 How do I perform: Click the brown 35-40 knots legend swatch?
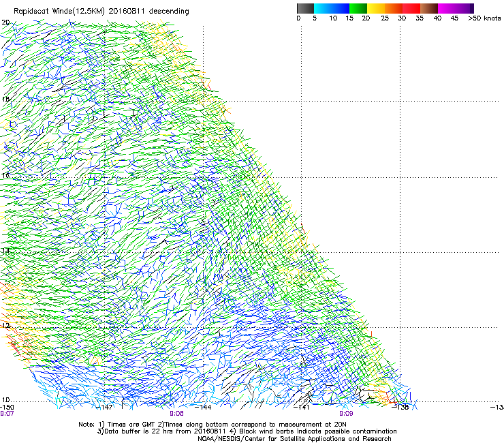click(429, 8)
